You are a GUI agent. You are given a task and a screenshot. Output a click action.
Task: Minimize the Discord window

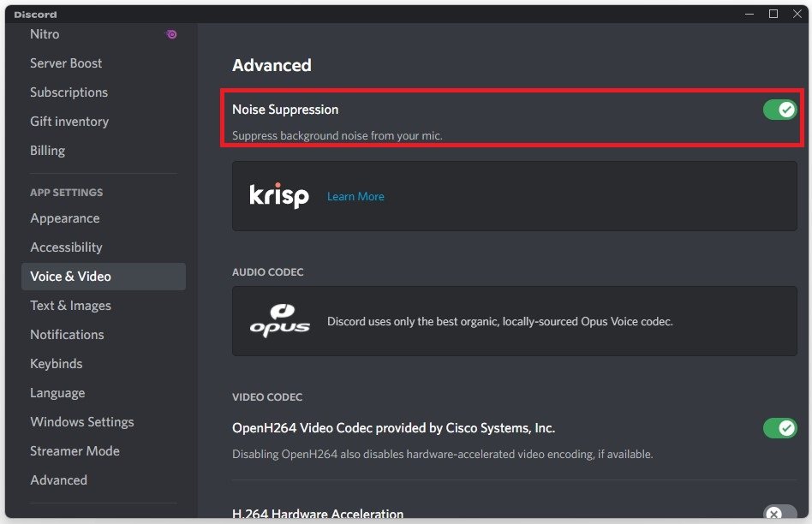coord(749,14)
